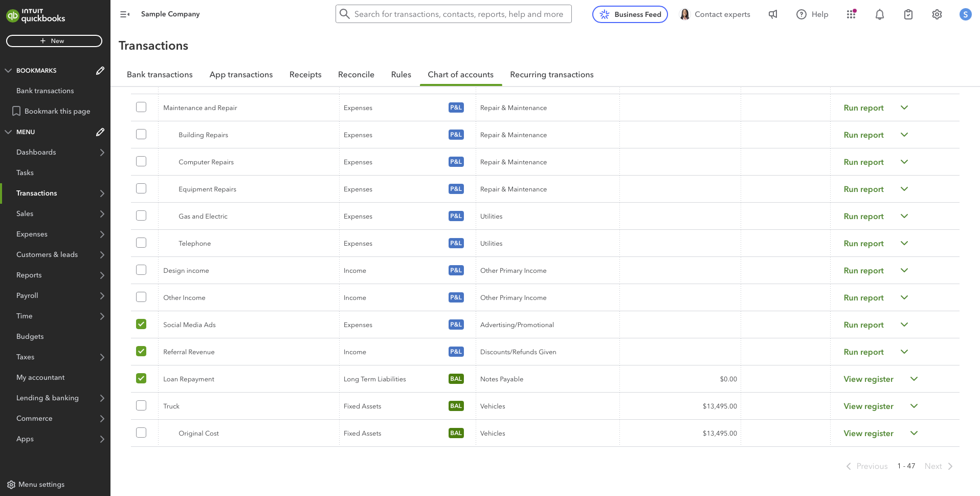Select the Design income account checkbox

click(x=141, y=270)
